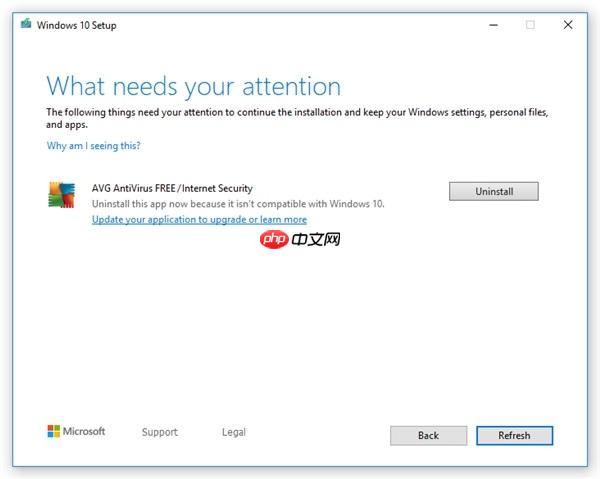Click the Windows 10 Setup title bar icon
The height and width of the screenshot is (479, 600).
[26, 24]
